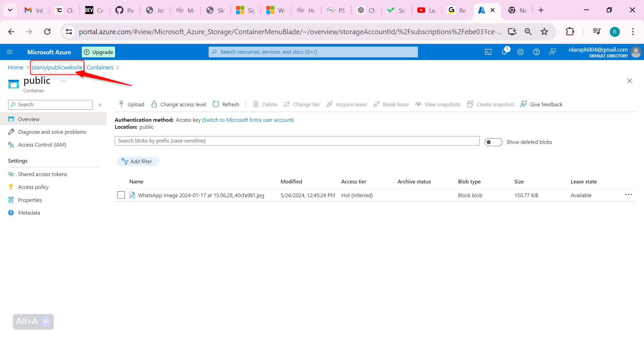Close the container blade with X
644x342 pixels.
[x=630, y=81]
